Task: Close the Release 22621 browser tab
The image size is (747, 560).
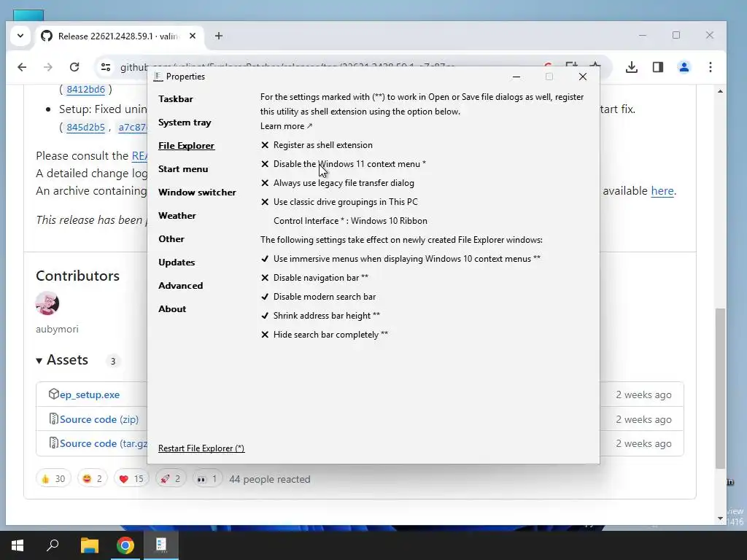Action: [193, 36]
